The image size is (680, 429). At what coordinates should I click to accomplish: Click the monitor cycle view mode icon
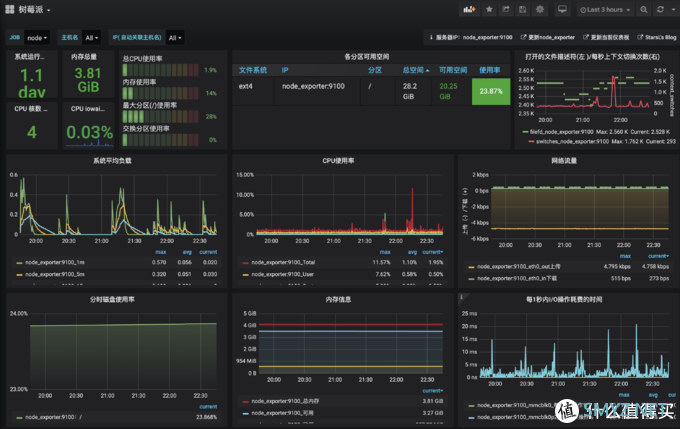562,9
